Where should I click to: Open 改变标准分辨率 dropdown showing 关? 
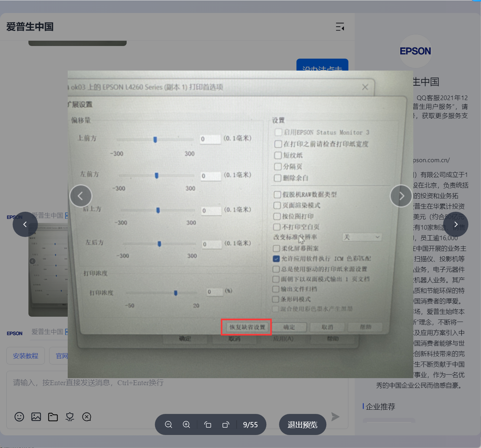[x=362, y=237]
